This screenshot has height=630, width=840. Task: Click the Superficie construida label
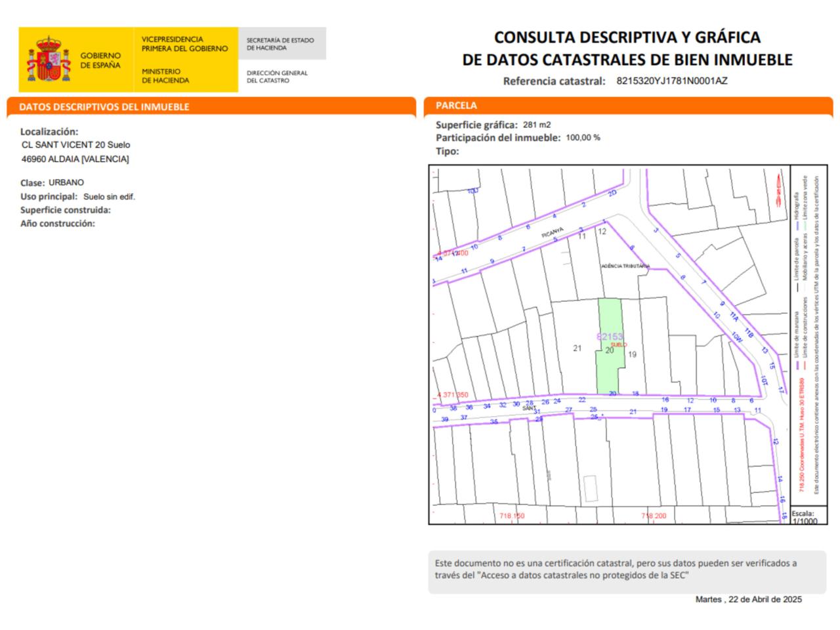click(66, 210)
